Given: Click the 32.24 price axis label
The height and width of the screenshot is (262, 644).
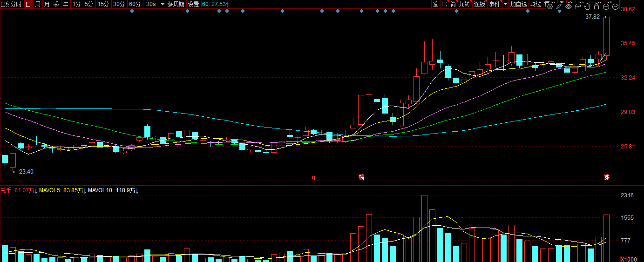Looking at the screenshot, I should [x=628, y=78].
